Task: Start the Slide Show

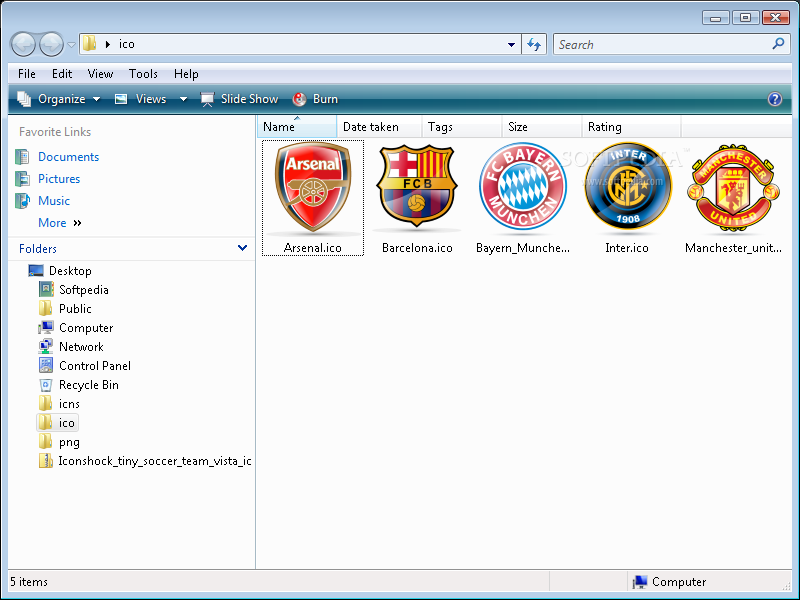Action: (239, 99)
